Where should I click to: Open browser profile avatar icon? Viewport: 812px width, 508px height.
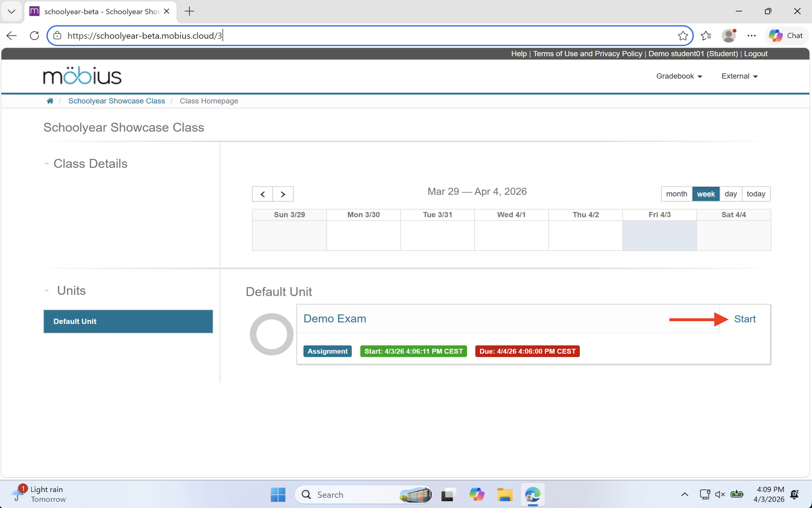point(728,36)
